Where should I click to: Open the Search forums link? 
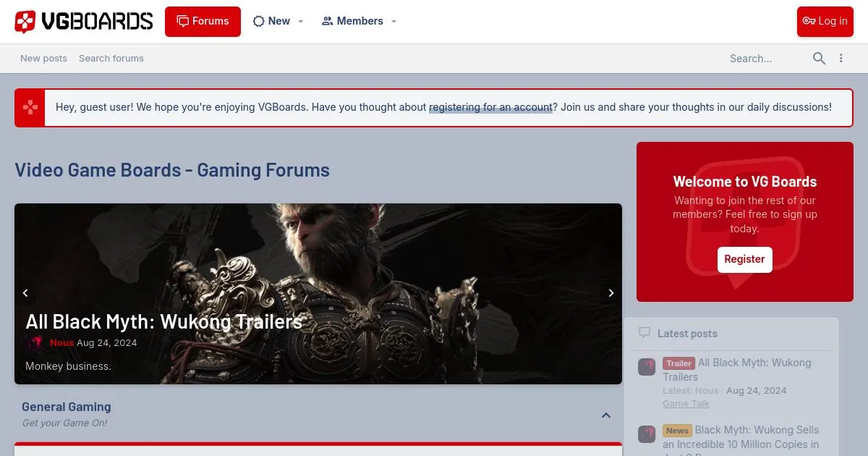tap(111, 59)
